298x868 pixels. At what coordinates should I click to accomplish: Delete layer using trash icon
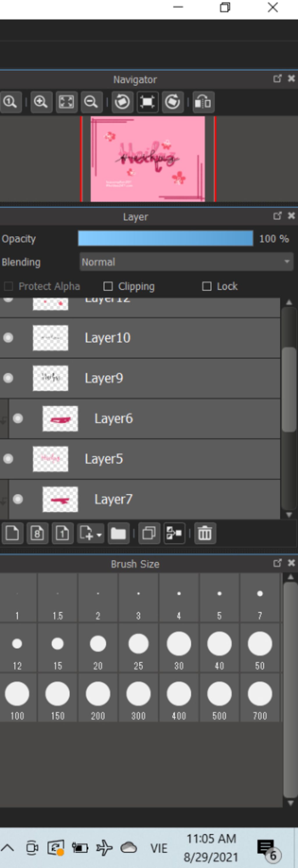pyautogui.click(x=205, y=534)
